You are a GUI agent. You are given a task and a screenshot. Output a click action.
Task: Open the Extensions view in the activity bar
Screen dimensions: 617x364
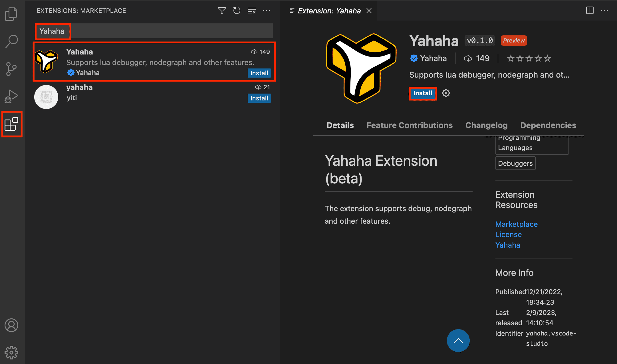12,124
